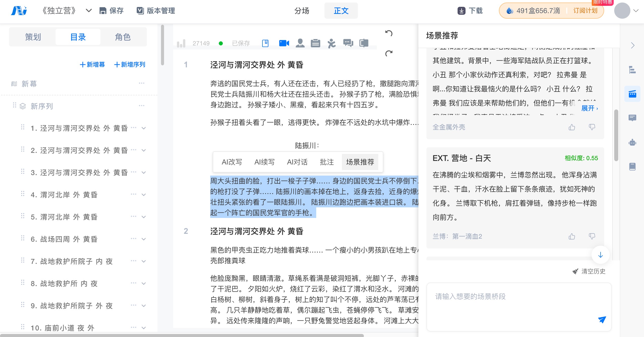Save the script with 保存 button
Screen dimensions: 644x337
pyautogui.click(x=111, y=11)
